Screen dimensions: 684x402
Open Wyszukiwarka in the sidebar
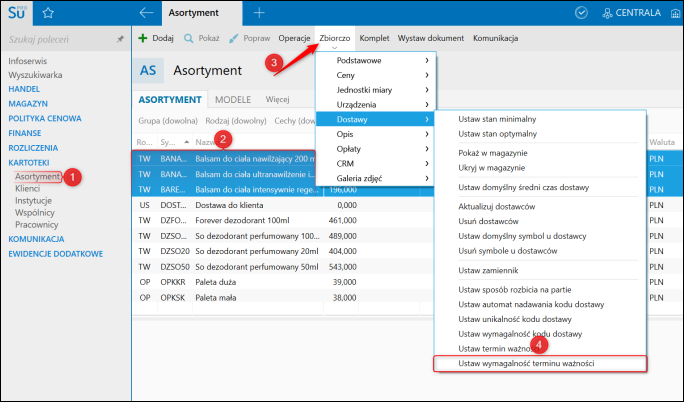point(35,75)
